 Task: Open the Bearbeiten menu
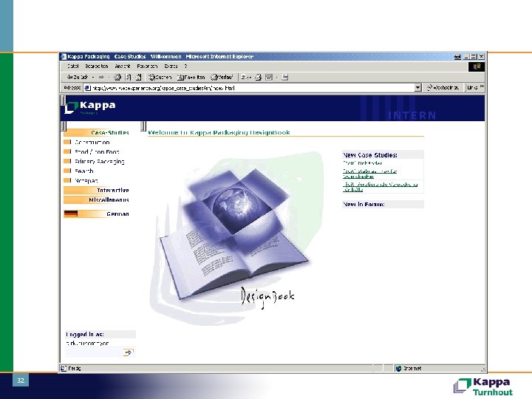[97, 66]
